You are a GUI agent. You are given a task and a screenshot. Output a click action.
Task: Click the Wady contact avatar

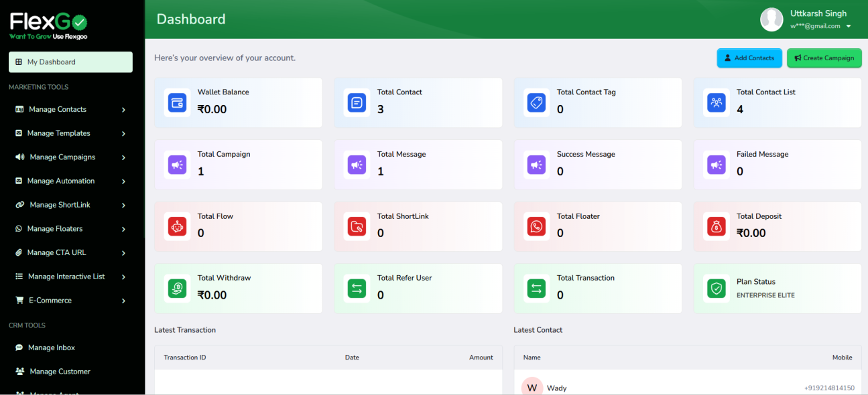pos(532,387)
